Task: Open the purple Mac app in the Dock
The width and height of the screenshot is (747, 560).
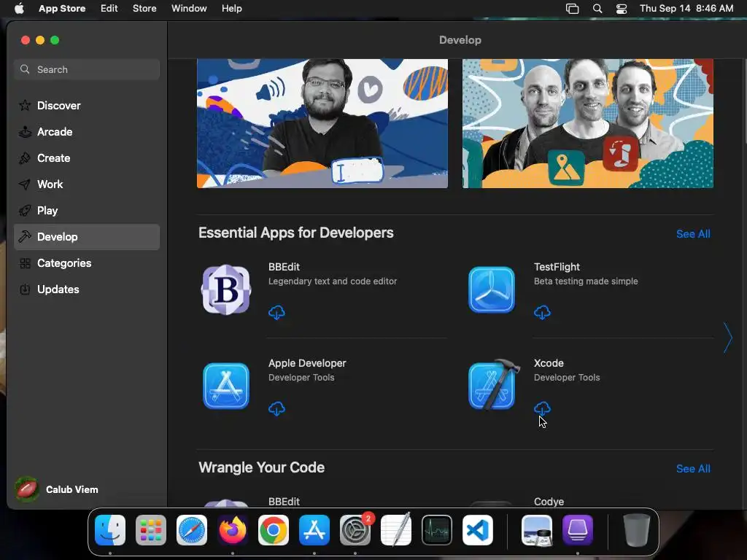Action: click(578, 530)
